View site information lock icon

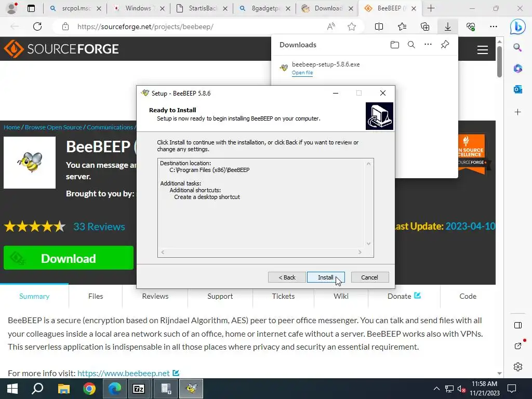pos(65,26)
